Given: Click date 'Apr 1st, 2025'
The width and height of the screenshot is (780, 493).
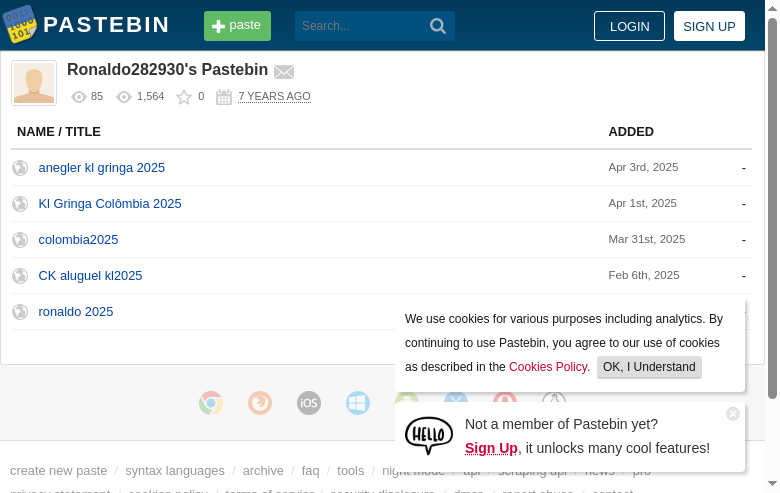Looking at the screenshot, I should pyautogui.click(x=642, y=203).
